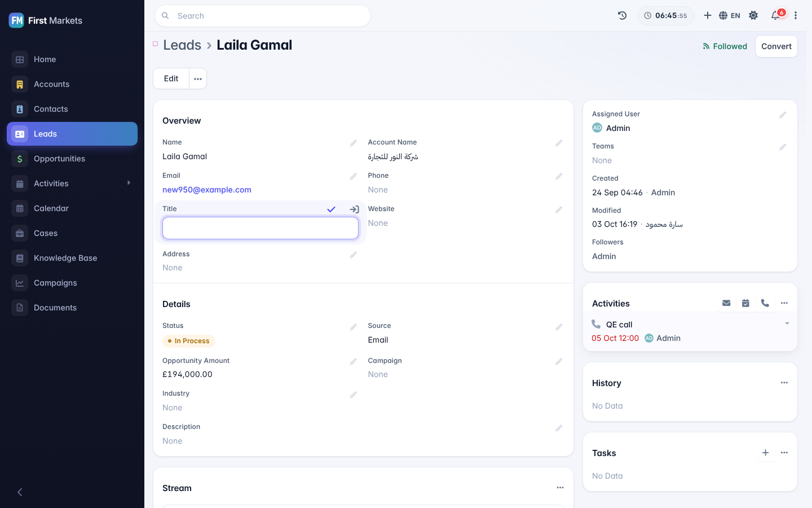Click the Edit button

point(171,79)
